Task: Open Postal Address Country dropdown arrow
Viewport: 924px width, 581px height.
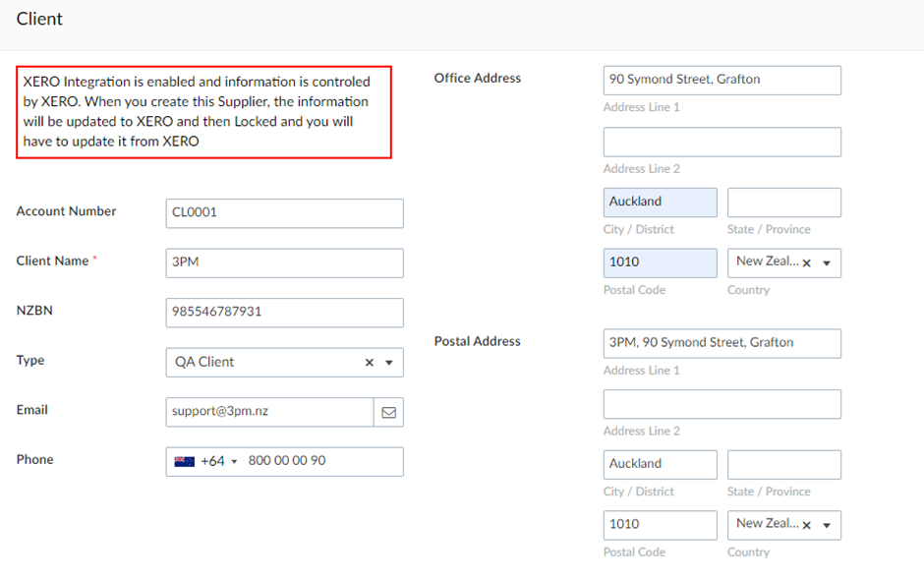Action: click(827, 525)
